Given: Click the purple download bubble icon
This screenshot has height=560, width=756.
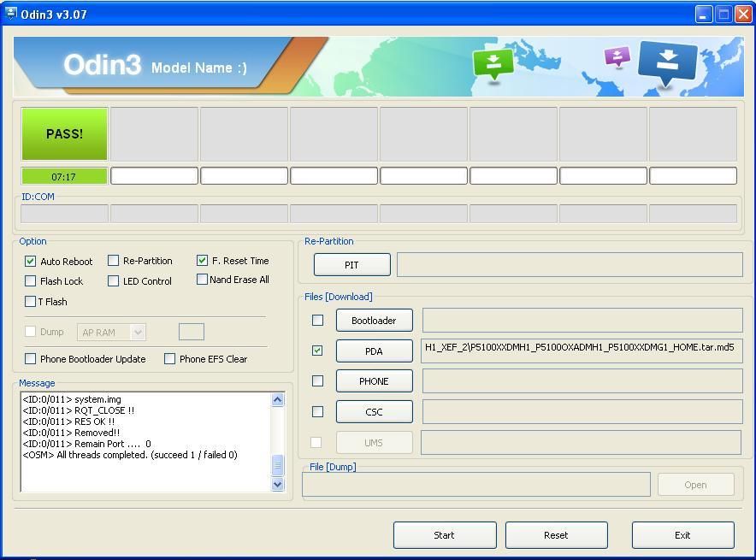Looking at the screenshot, I should point(617,56).
